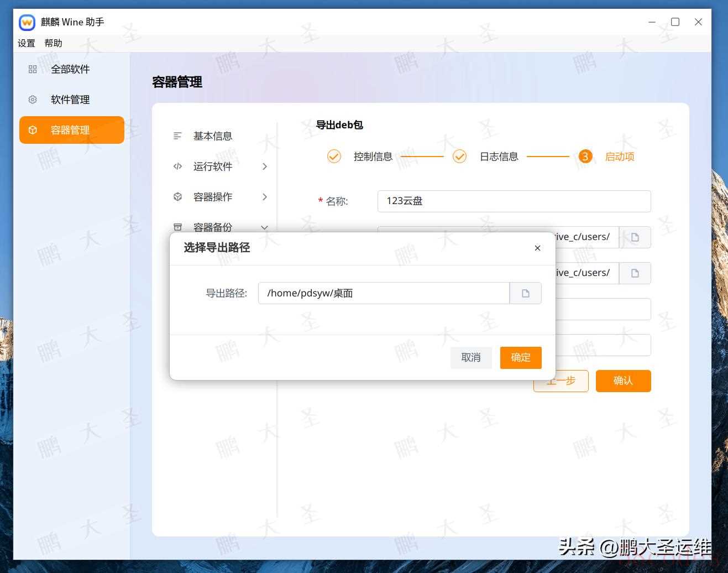Collapse the 容器备份 section arrow
Image resolution: width=728 pixels, height=573 pixels.
(264, 227)
